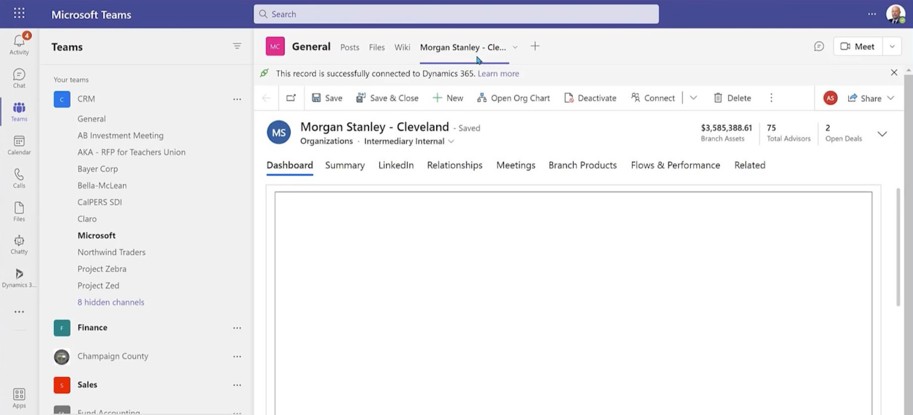This screenshot has width=913, height=415.
Task: Open Files in the left rail
Action: pos(19,211)
